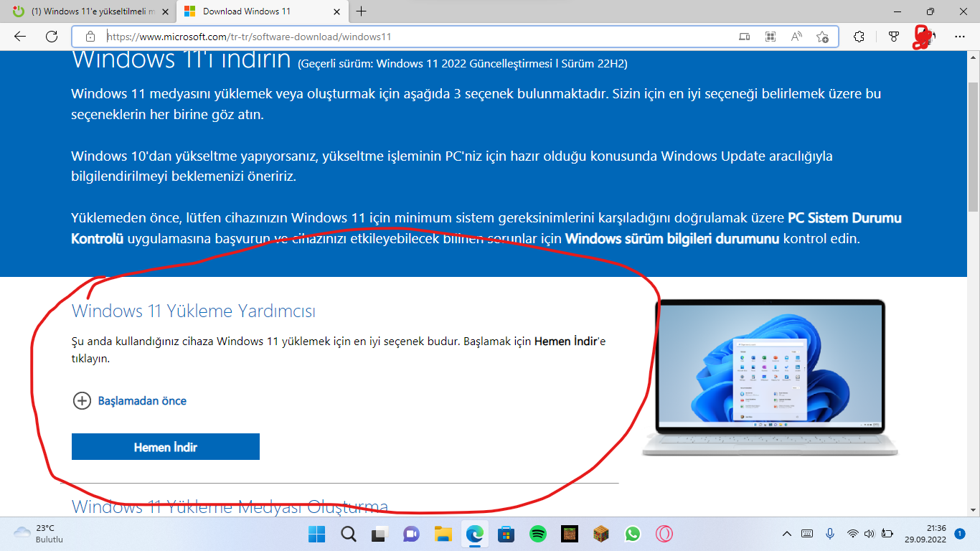
Task: Click the Microsoft Edge taskbar icon
Action: pos(474,534)
